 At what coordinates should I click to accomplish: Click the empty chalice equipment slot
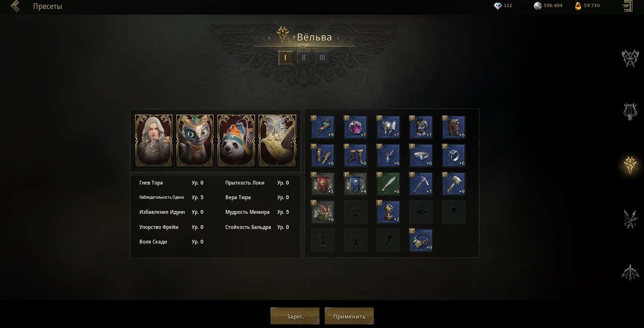tap(454, 212)
